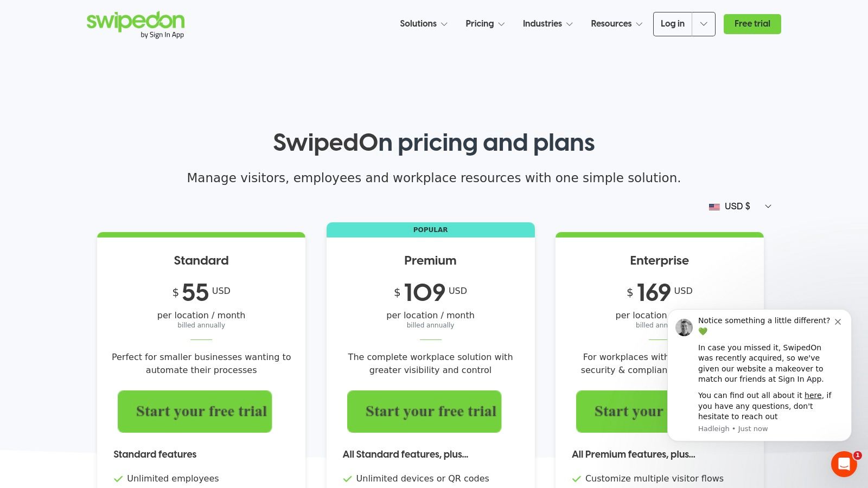Click the green Free trial button
Screen dimensions: 868x488
(x=752, y=24)
